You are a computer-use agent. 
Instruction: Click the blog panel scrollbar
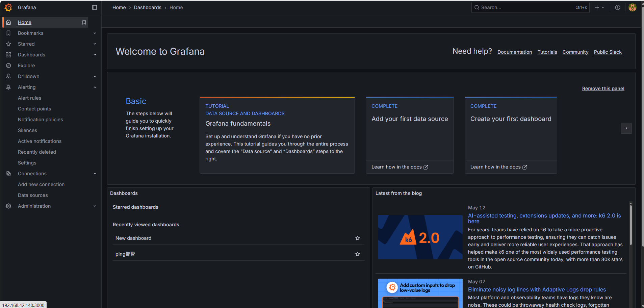(630, 225)
